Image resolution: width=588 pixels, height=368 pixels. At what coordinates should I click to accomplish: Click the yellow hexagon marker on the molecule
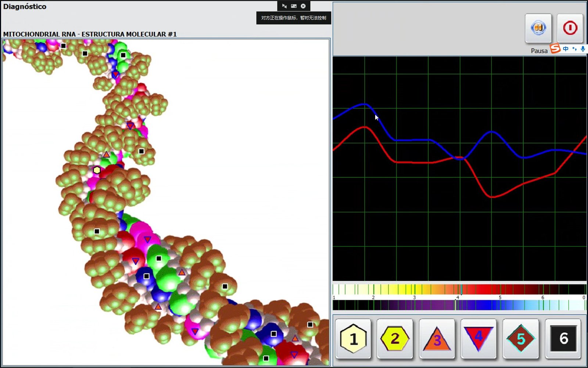(x=97, y=170)
